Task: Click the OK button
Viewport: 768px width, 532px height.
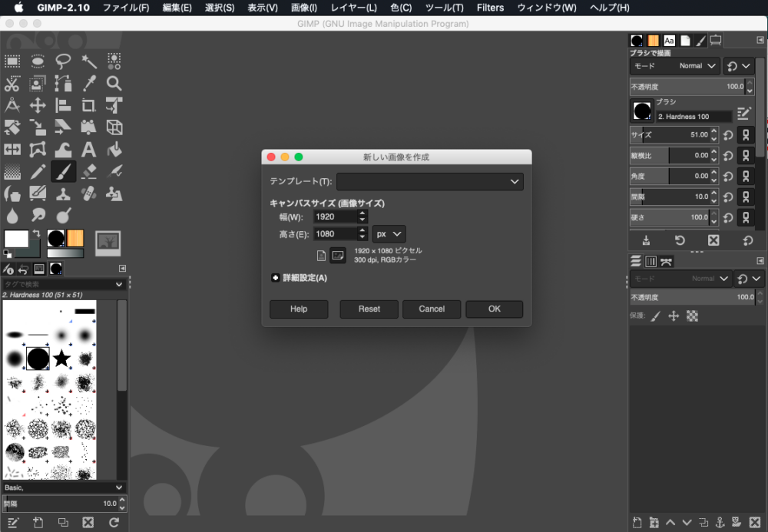Action: coord(494,309)
